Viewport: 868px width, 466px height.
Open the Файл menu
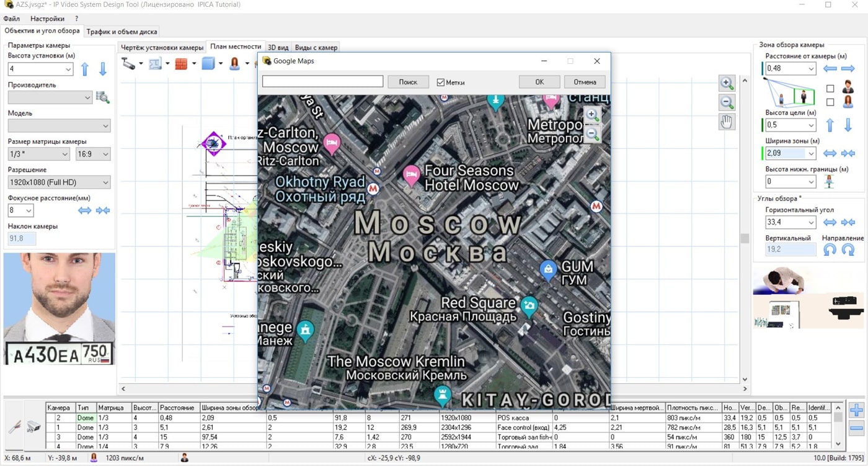coord(11,19)
